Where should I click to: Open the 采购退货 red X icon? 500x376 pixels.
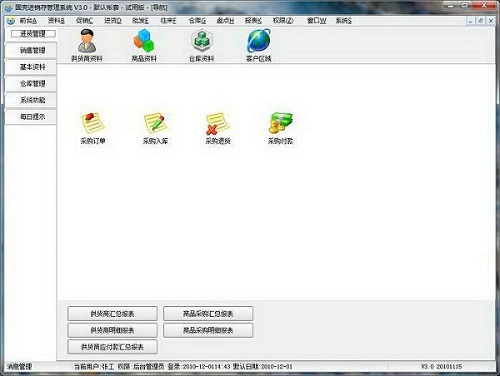[218, 123]
